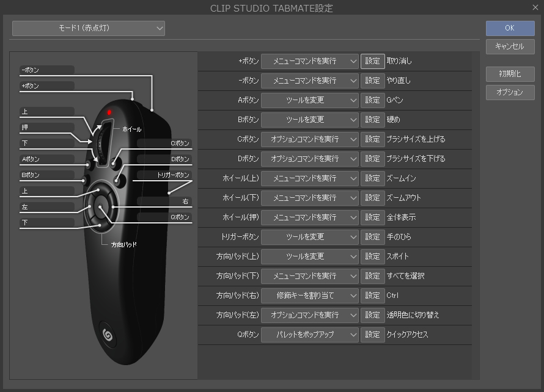
Task: Open the オプション button
Action: 510,92
